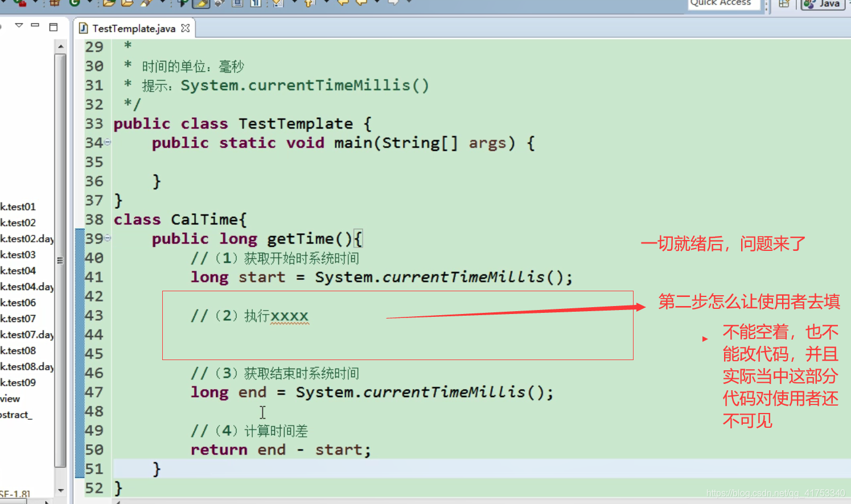
Task: Click 'long start = System.currentTimeMillis();' line
Action: click(381, 277)
